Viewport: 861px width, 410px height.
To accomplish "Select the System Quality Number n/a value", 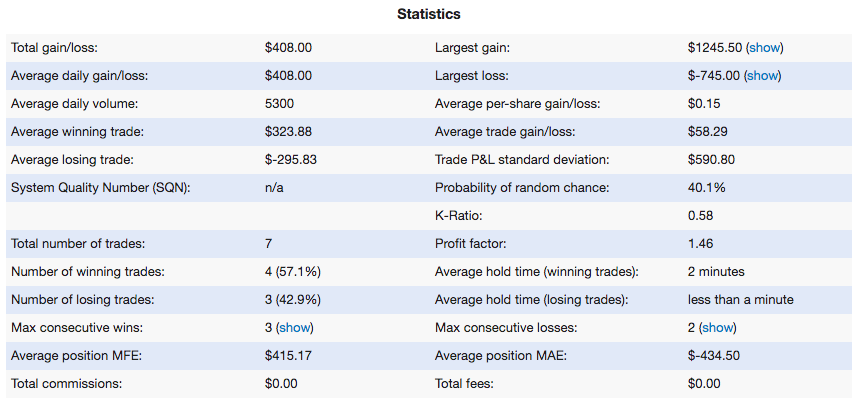I will 274,188.
